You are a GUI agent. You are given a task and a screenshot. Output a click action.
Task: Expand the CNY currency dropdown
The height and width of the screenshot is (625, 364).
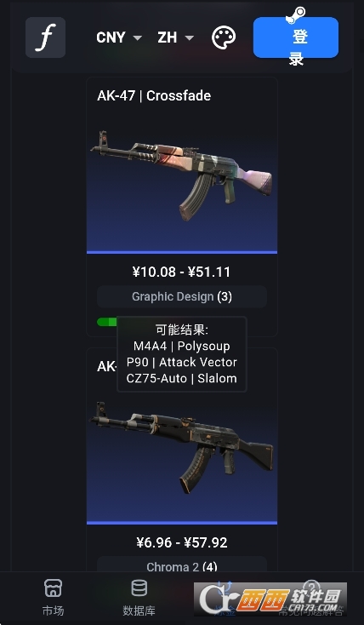click(x=119, y=37)
